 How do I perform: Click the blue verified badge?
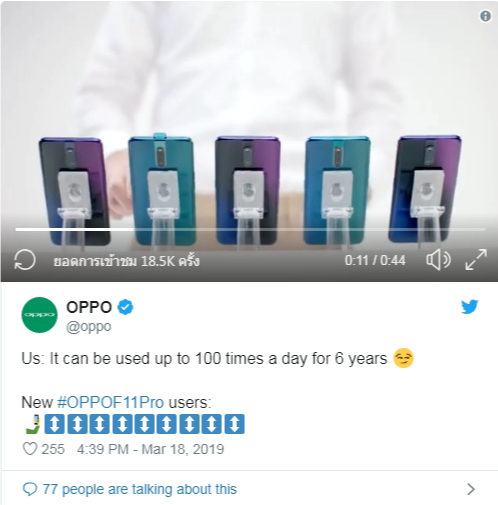125,307
